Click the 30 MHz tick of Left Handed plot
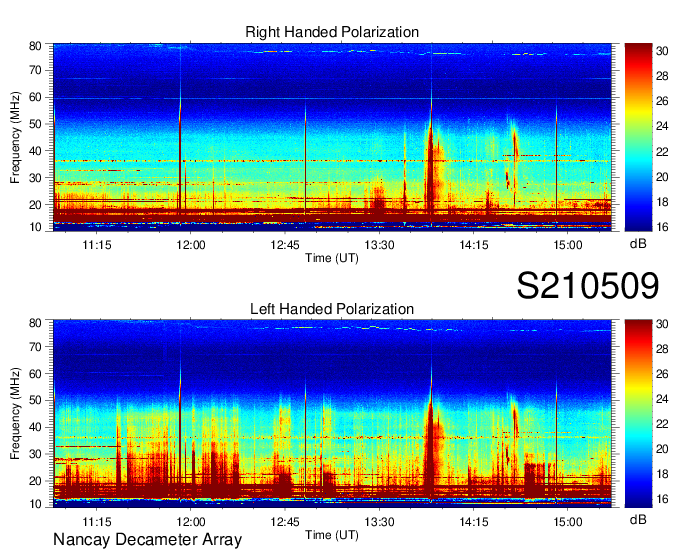Image resolution: width=680 pixels, height=552 pixels. [35, 454]
